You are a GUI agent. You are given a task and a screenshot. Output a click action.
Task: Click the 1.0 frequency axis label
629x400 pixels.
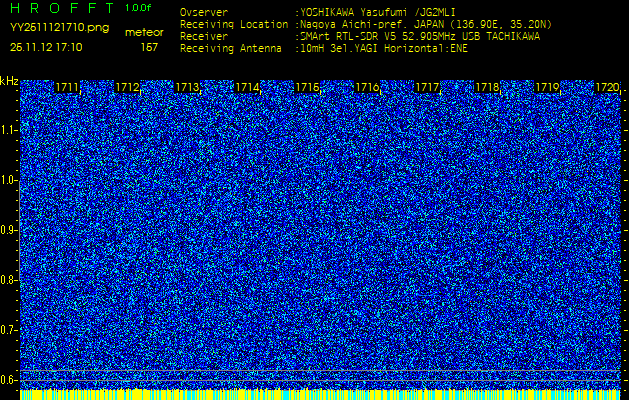pyautogui.click(x=7, y=181)
